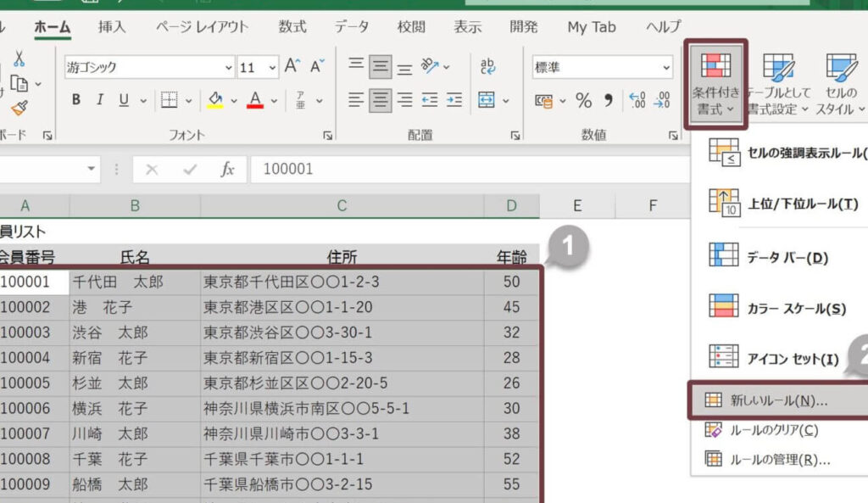The width and height of the screenshot is (868, 503).
Task: Open the number format 標準 dropdown
Action: click(x=665, y=68)
